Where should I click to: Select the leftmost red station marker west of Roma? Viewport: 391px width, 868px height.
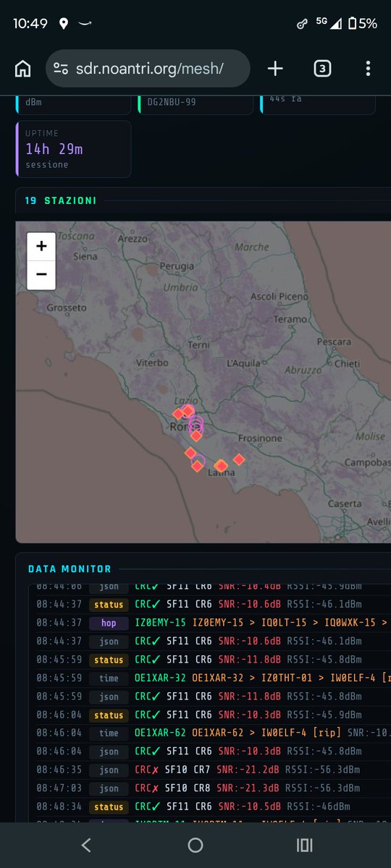point(178,414)
